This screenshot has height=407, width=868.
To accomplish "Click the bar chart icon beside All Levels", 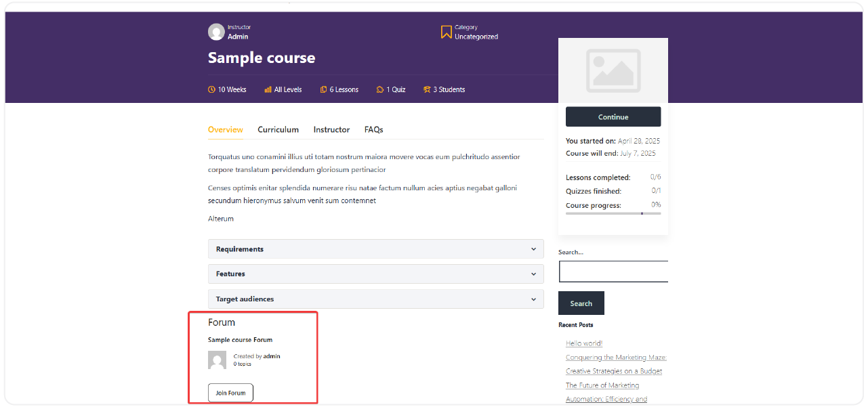I will click(x=268, y=89).
